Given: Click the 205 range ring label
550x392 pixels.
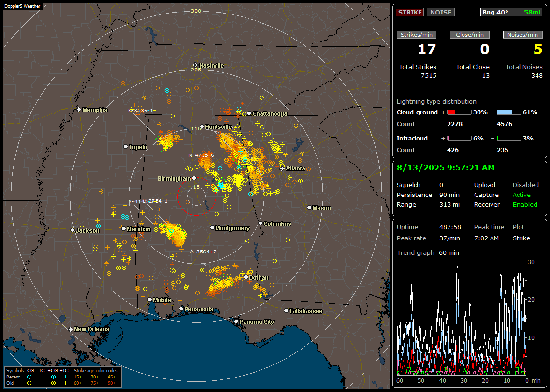Looking at the screenshot, I should (196, 70).
